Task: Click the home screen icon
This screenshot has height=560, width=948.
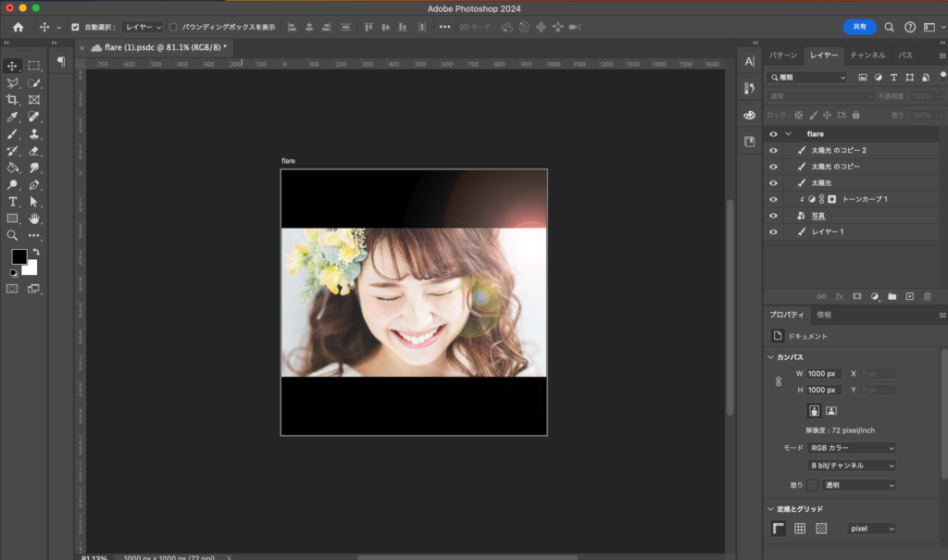Action: click(18, 27)
